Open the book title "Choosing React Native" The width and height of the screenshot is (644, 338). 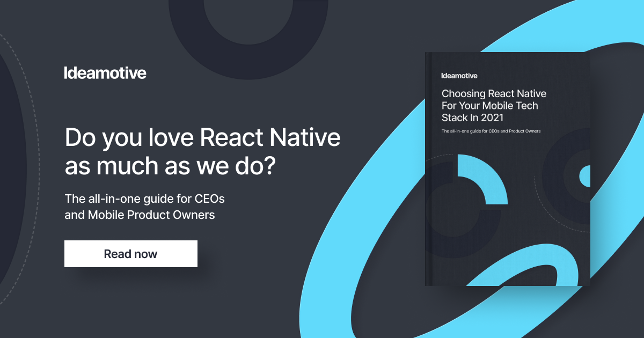(x=494, y=94)
